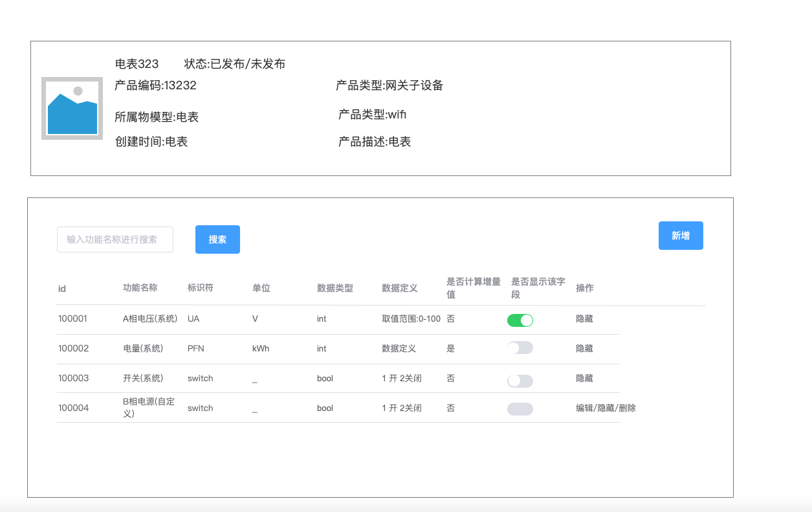Screen dimensions: 812x512
Task: Click the 电表323 product title
Action: point(137,64)
